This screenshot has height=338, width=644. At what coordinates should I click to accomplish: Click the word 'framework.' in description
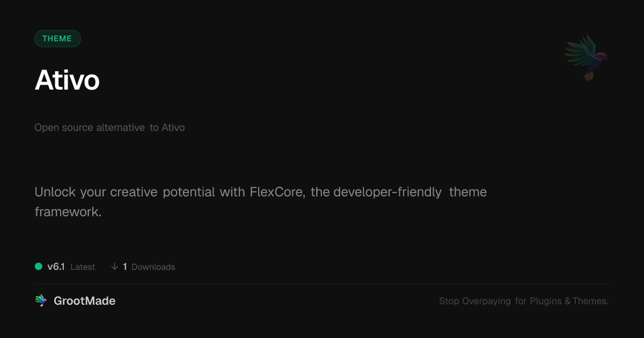click(68, 212)
